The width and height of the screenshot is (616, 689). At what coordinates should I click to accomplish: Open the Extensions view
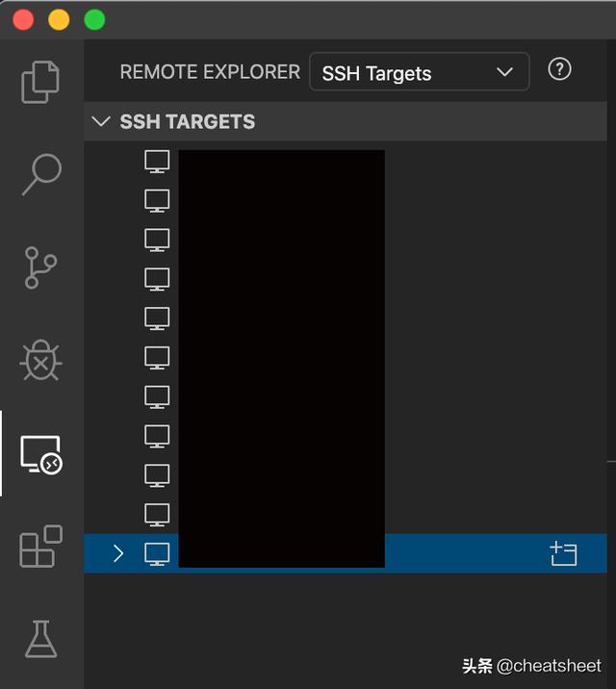pyautogui.click(x=40, y=547)
